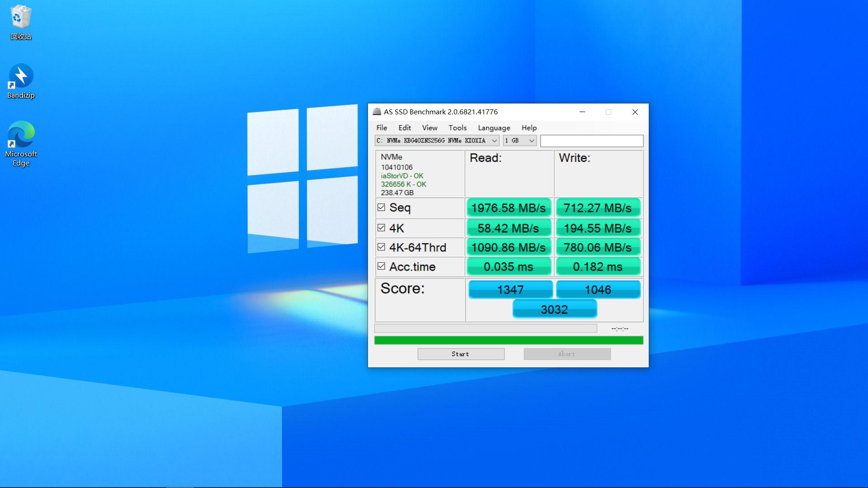Open the 1 GB test size dropdown

pos(531,141)
